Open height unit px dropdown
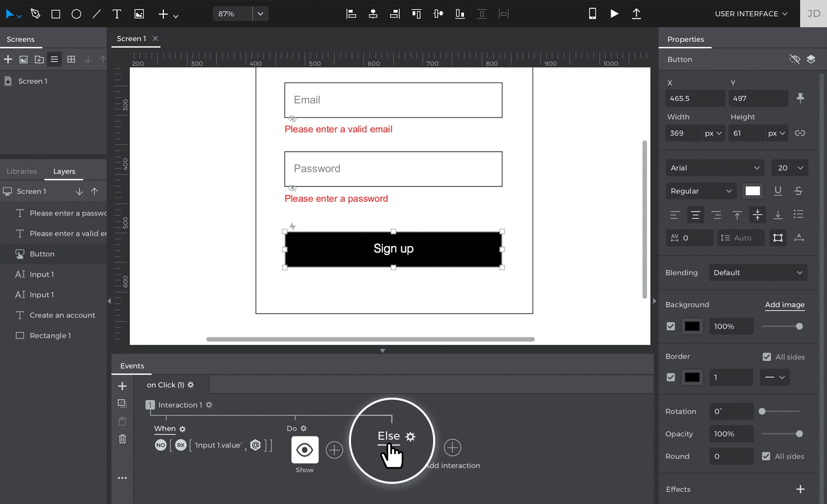This screenshot has width=827, height=504. 777,134
